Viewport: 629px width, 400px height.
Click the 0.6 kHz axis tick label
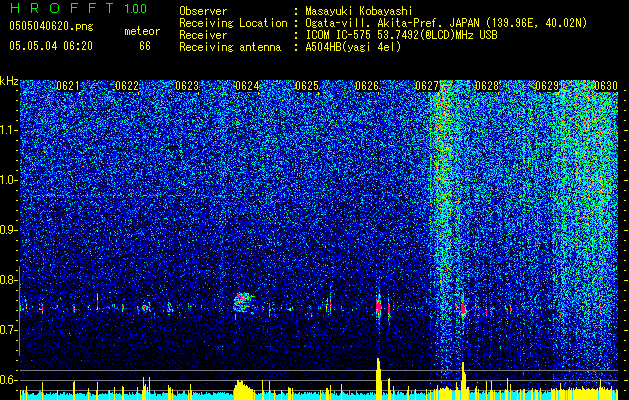click(9, 380)
